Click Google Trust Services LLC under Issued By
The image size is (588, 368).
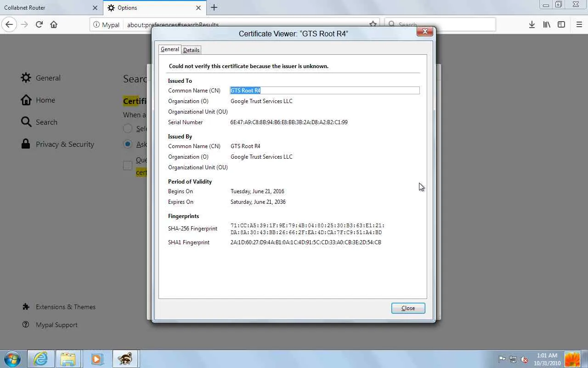coord(261,157)
